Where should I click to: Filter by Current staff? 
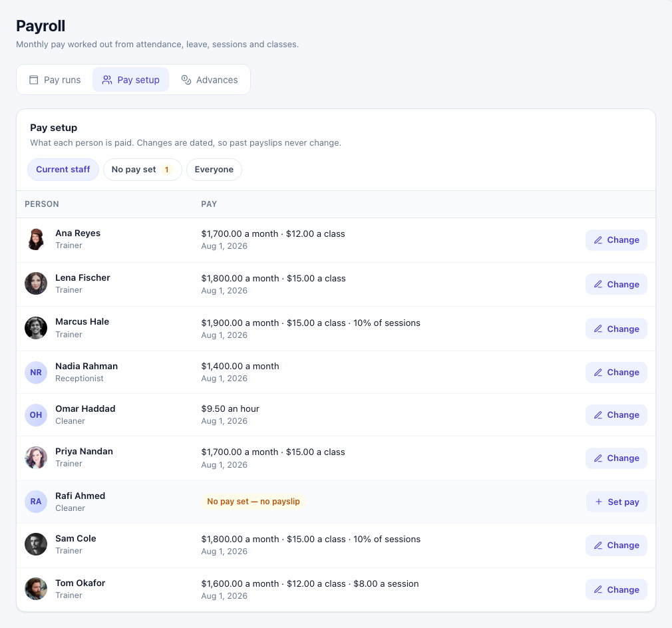click(x=63, y=170)
